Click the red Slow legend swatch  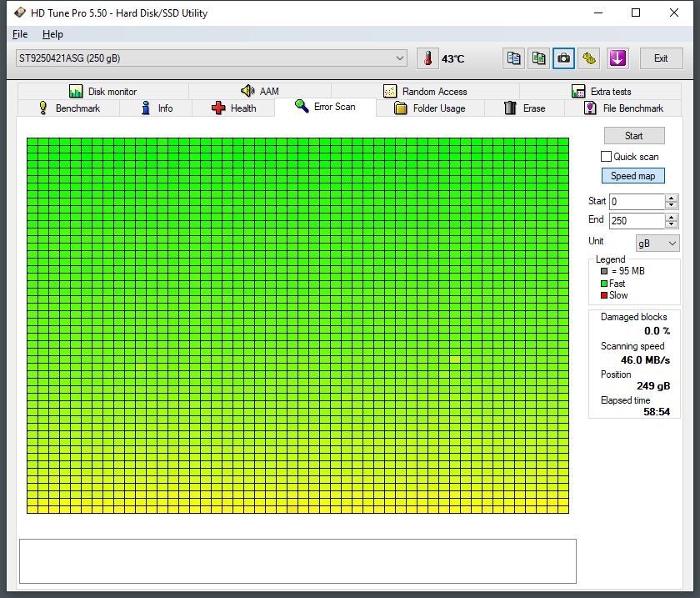pyautogui.click(x=603, y=295)
